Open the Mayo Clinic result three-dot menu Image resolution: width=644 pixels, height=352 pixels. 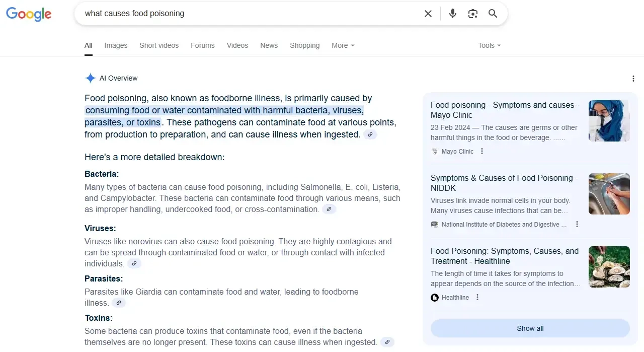point(482,151)
